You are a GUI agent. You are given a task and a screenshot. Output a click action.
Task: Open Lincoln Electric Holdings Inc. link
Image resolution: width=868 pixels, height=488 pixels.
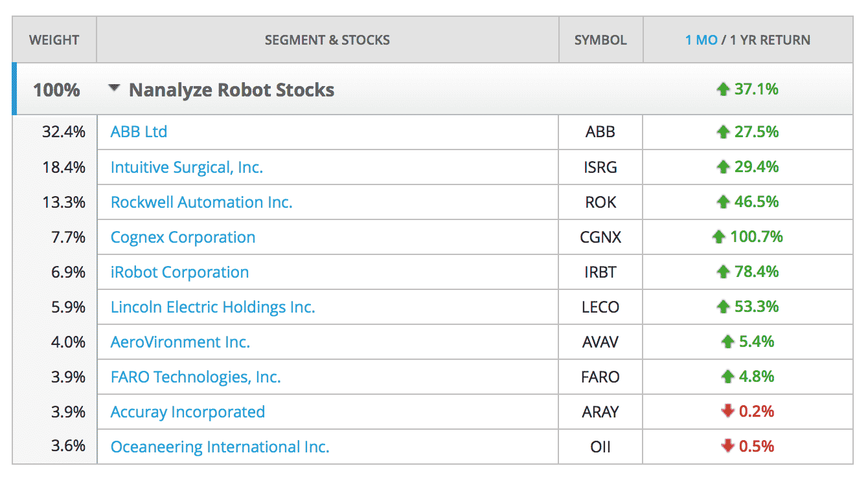tap(212, 307)
